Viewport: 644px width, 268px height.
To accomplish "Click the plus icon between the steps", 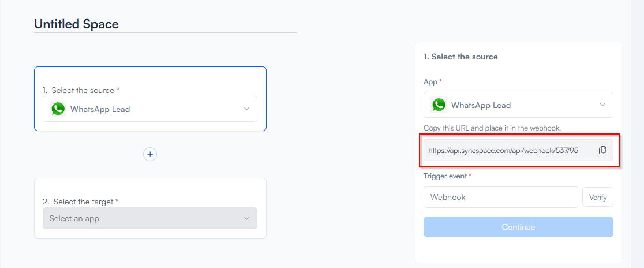I will point(150,154).
